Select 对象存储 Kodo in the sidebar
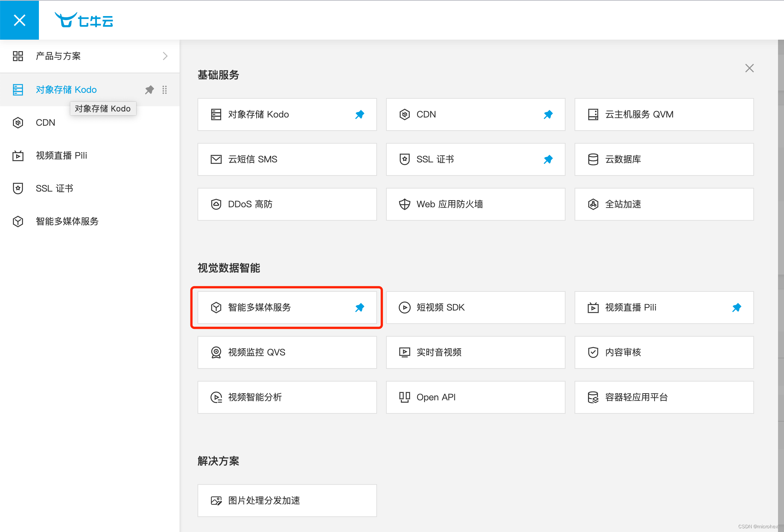The width and height of the screenshot is (784, 532). click(x=90, y=90)
